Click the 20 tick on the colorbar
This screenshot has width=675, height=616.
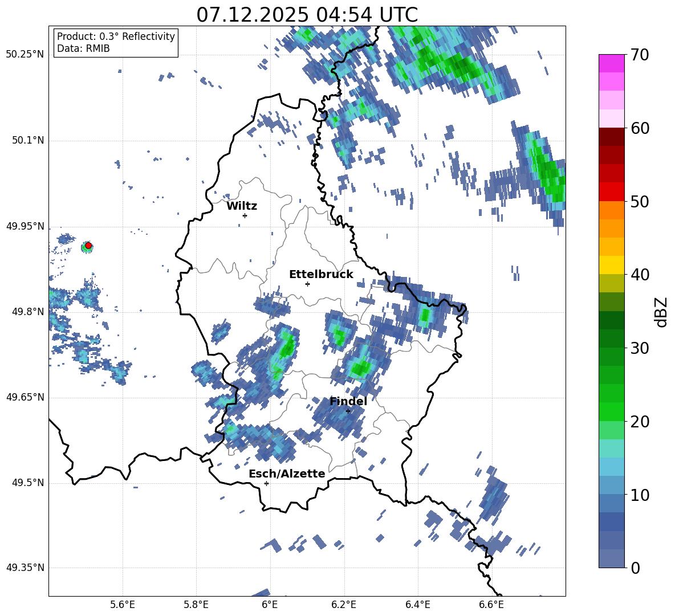click(640, 422)
